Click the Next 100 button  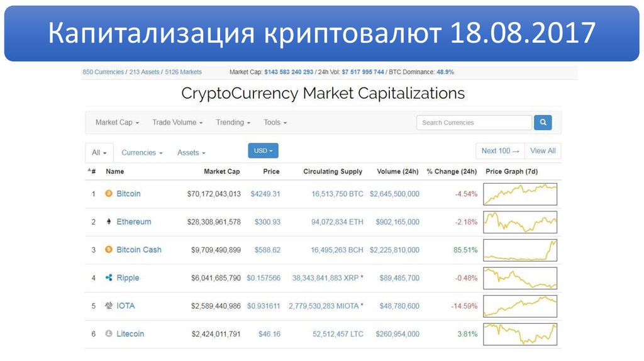click(x=501, y=151)
